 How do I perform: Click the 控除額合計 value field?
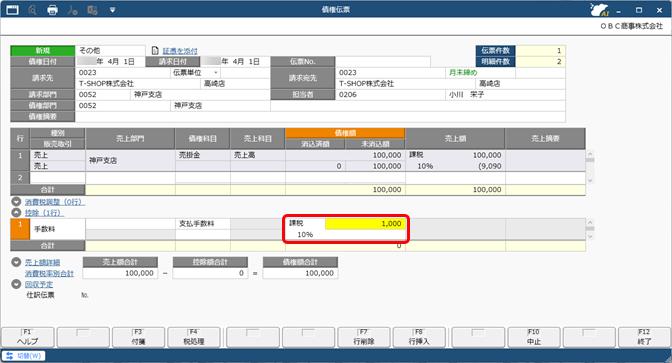point(210,273)
